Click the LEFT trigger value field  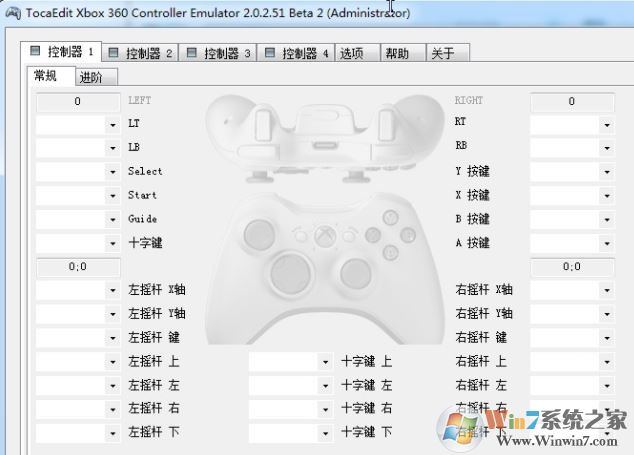78,102
